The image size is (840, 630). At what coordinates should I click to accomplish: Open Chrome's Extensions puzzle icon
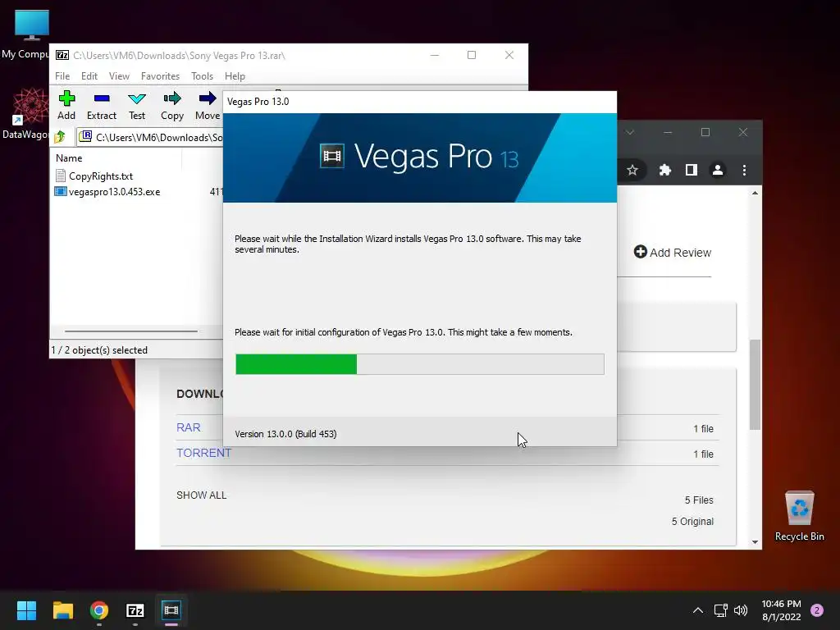[664, 171]
